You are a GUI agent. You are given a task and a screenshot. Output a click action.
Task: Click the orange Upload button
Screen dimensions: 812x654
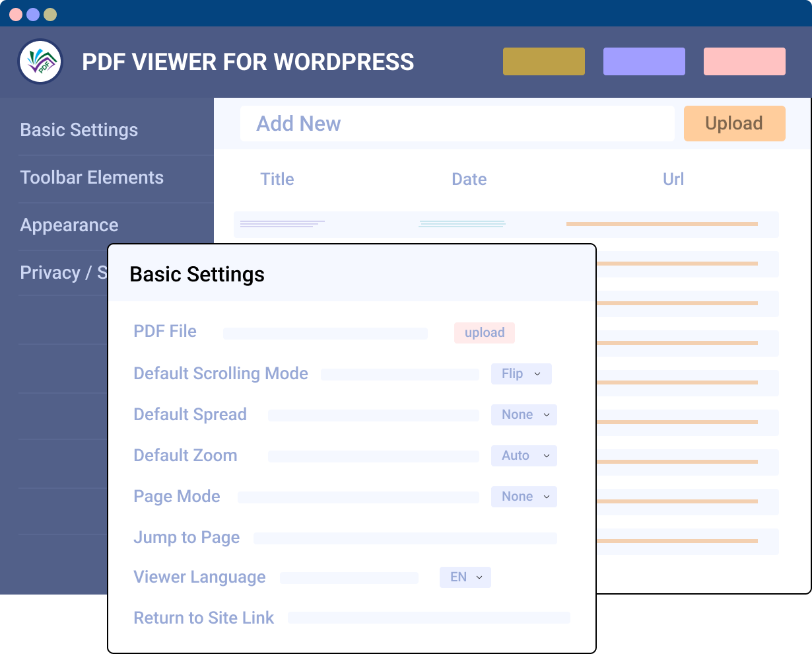pos(734,124)
